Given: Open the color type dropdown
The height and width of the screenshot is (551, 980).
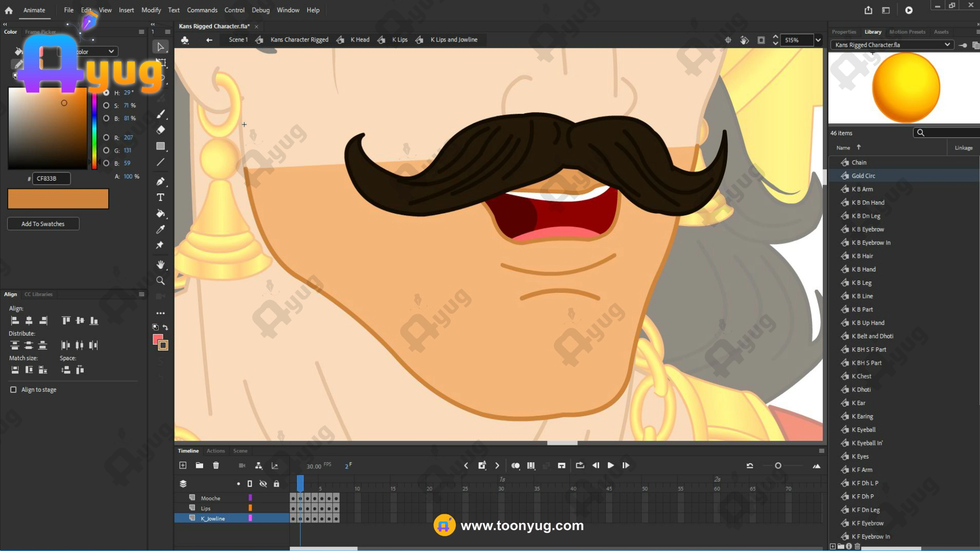Looking at the screenshot, I should [x=111, y=52].
